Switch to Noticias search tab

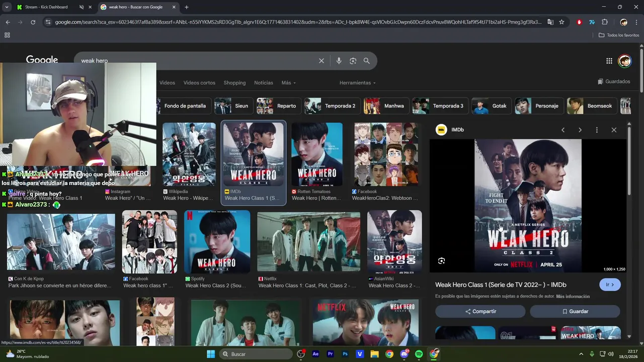[264, 83]
